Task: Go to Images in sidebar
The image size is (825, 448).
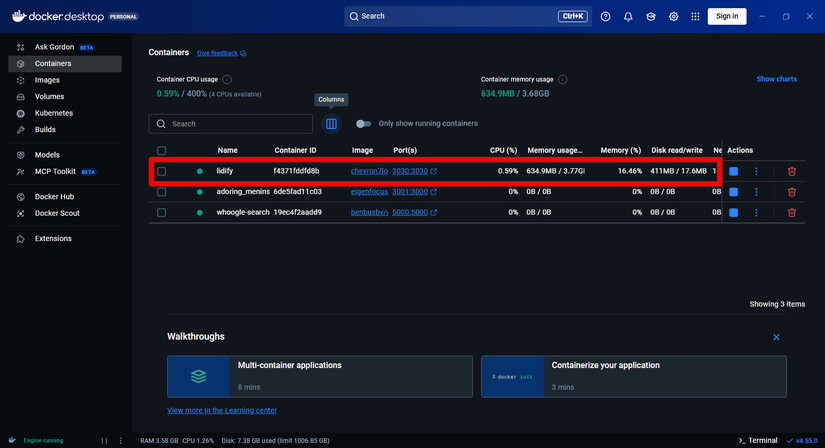Action: coord(65,80)
